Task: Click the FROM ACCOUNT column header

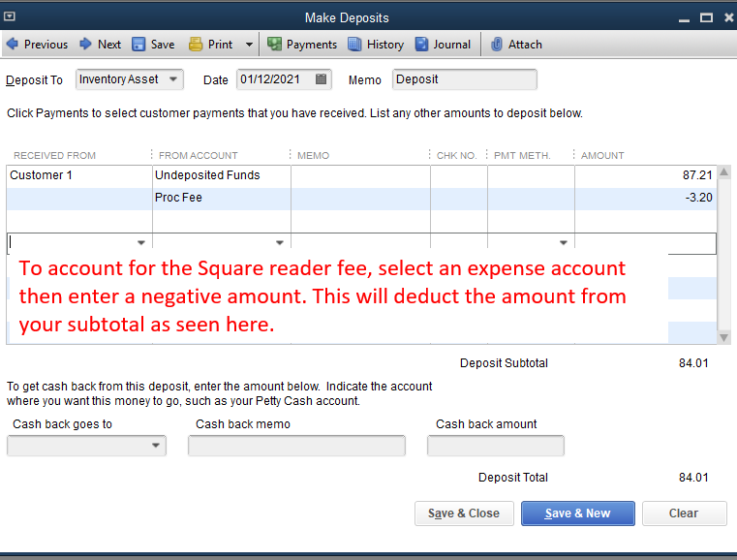Action: [x=198, y=156]
